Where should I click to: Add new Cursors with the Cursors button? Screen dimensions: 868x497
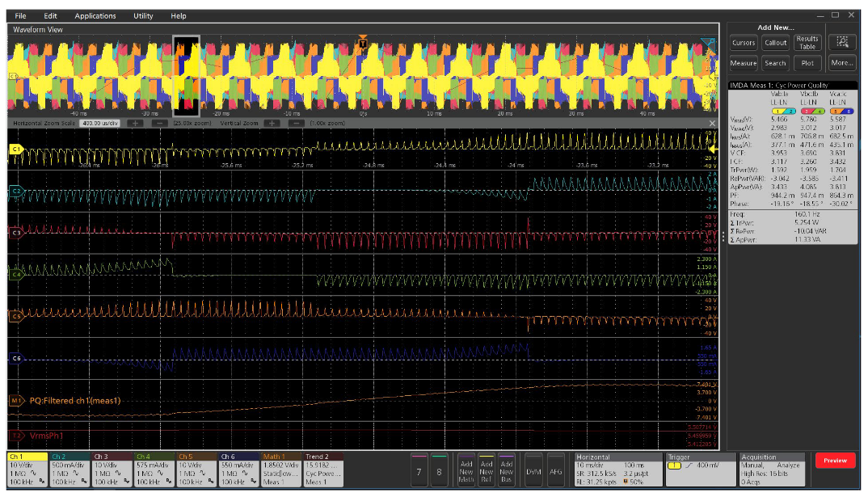(x=743, y=43)
